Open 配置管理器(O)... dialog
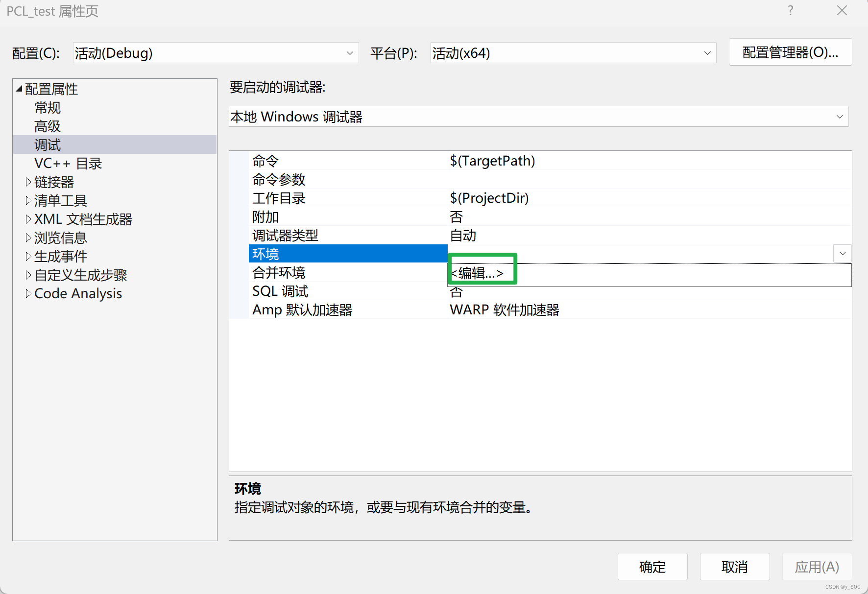The width and height of the screenshot is (868, 594). pyautogui.click(x=790, y=52)
